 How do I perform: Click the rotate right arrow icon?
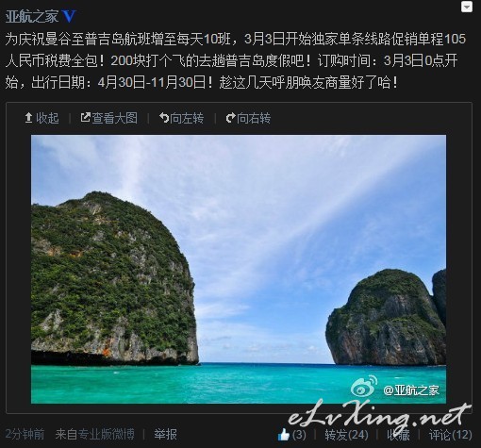click(231, 118)
